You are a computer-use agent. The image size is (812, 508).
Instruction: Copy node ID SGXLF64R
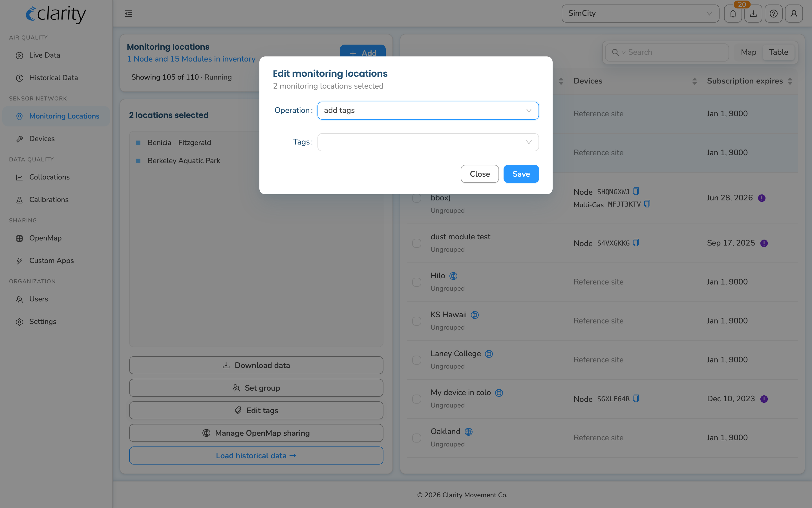[x=636, y=398]
